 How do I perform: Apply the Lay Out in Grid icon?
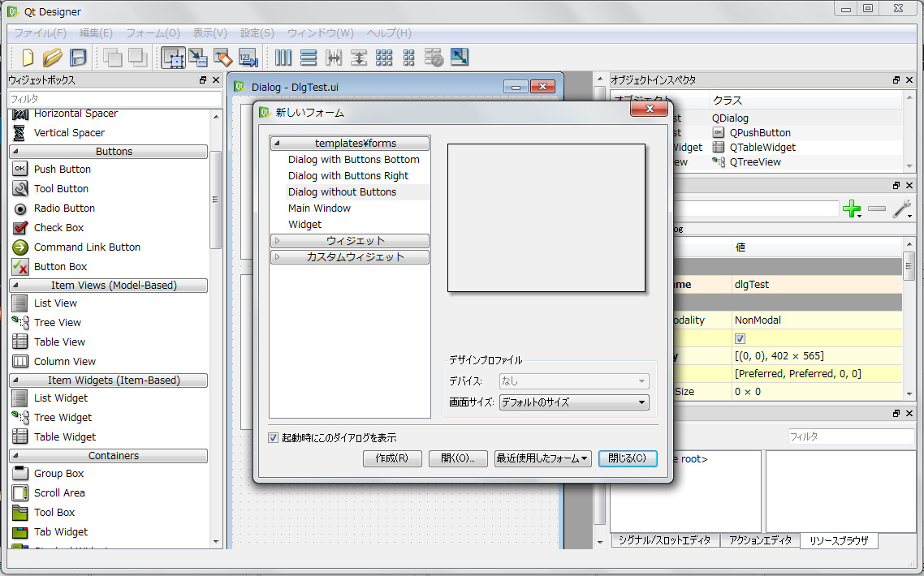[384, 57]
